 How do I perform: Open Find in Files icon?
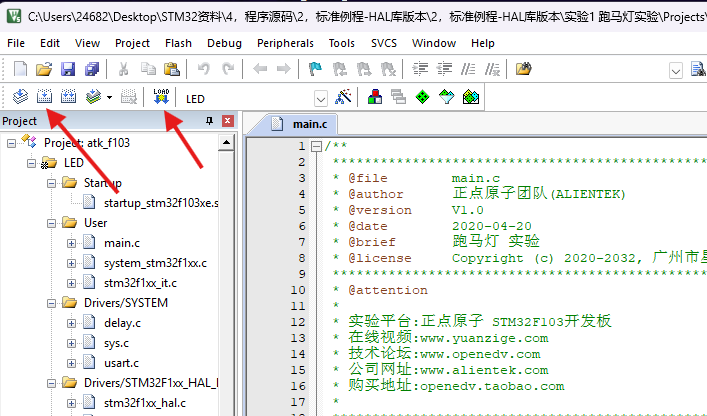click(x=523, y=69)
